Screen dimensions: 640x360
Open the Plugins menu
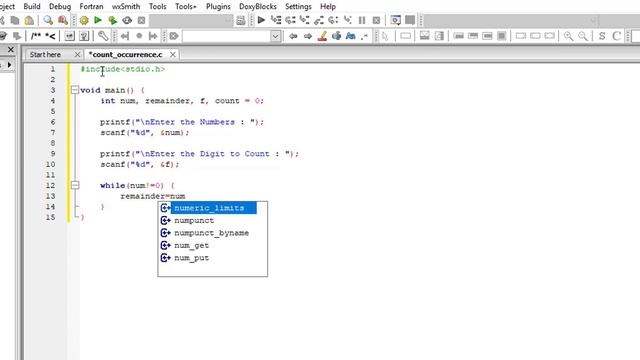coord(218,7)
